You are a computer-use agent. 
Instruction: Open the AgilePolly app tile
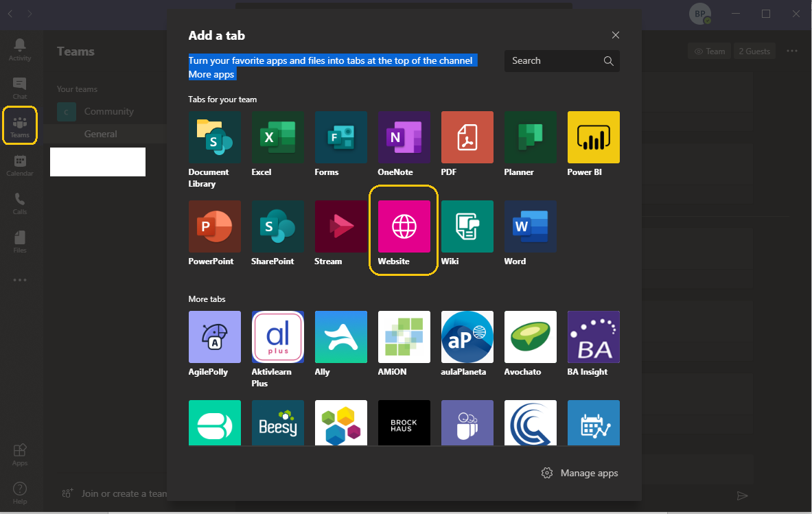click(x=214, y=337)
